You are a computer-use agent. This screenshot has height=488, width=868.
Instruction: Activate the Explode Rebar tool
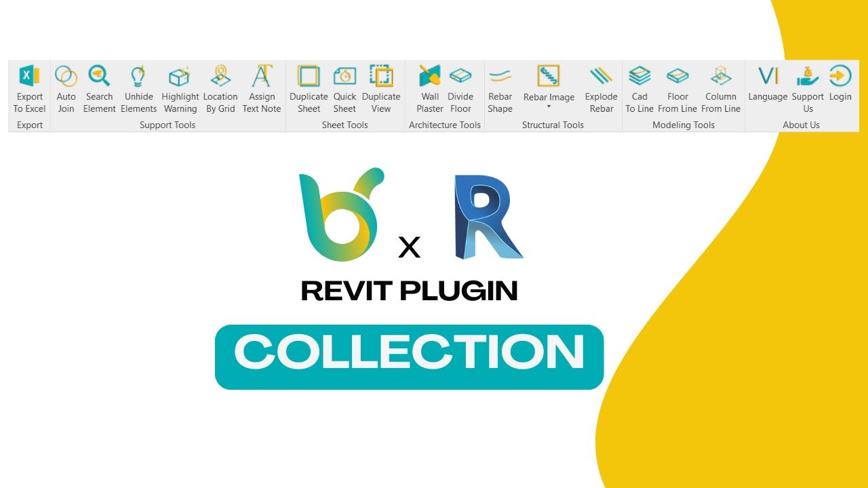[x=601, y=88]
